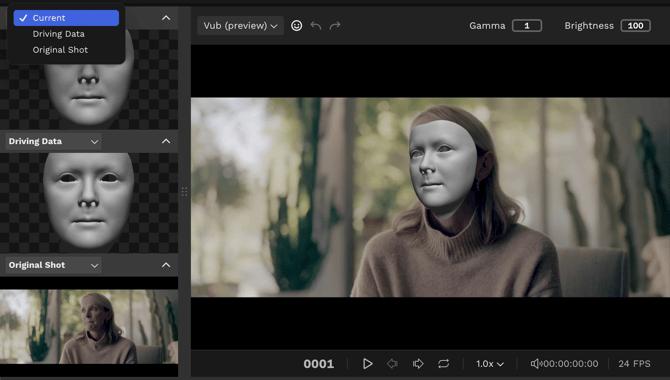This screenshot has height=380, width=670.
Task: Click the redo arrow icon
Action: coord(335,26)
